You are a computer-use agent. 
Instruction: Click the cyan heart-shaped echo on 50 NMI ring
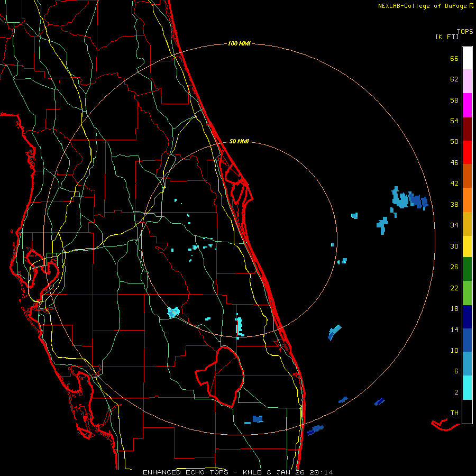(173, 312)
